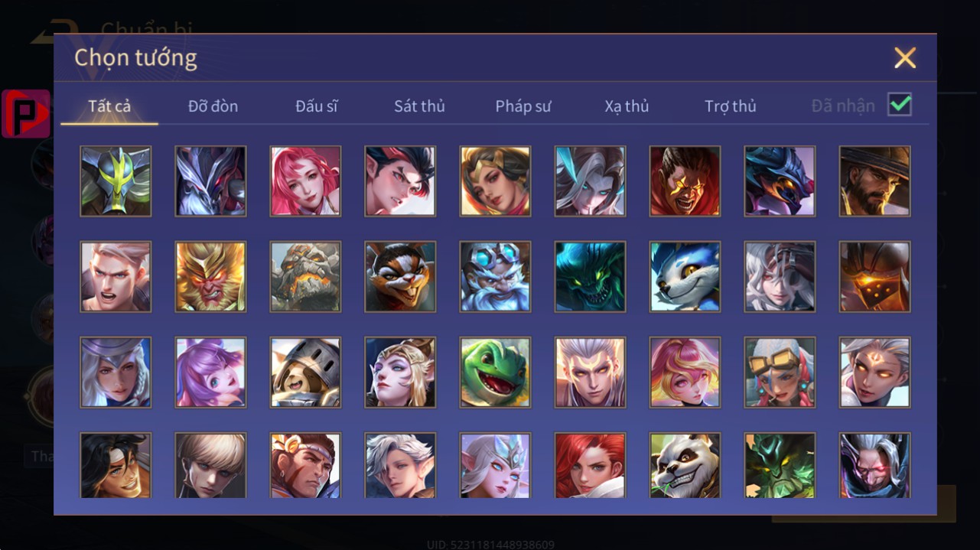
Task: Select the green chameleon hero portrait
Action: [495, 372]
